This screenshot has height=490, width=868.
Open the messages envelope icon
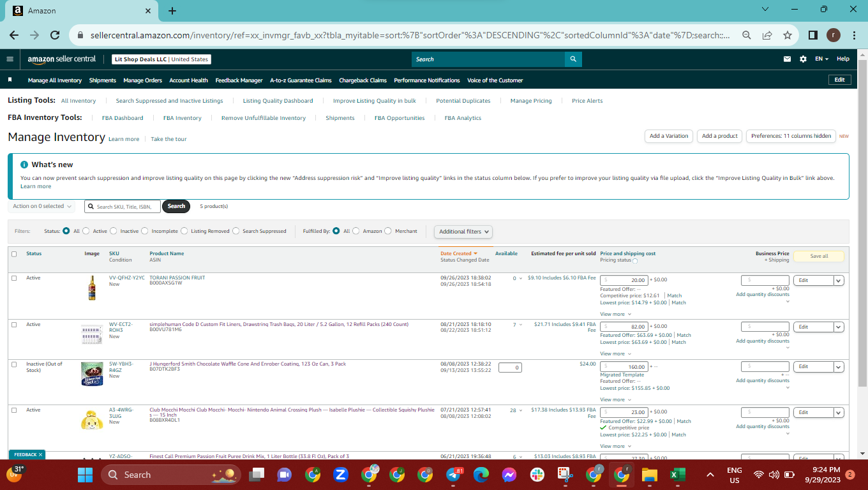787,59
